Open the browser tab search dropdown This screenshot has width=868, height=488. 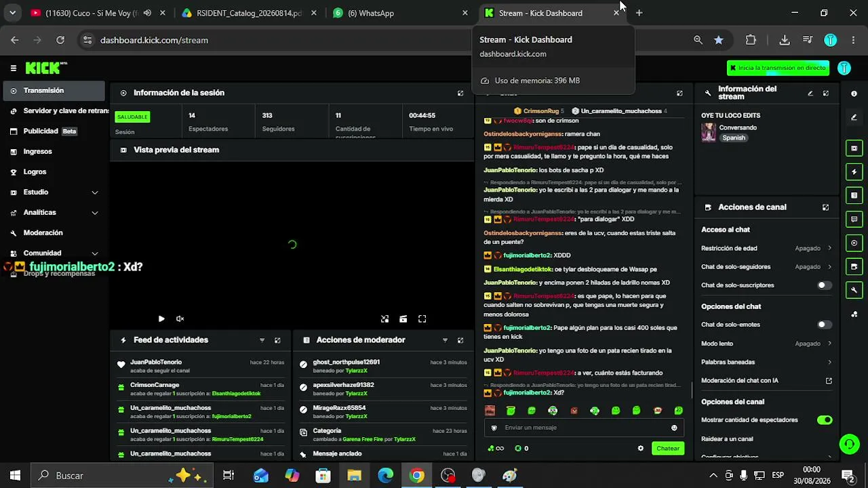tap(12, 13)
